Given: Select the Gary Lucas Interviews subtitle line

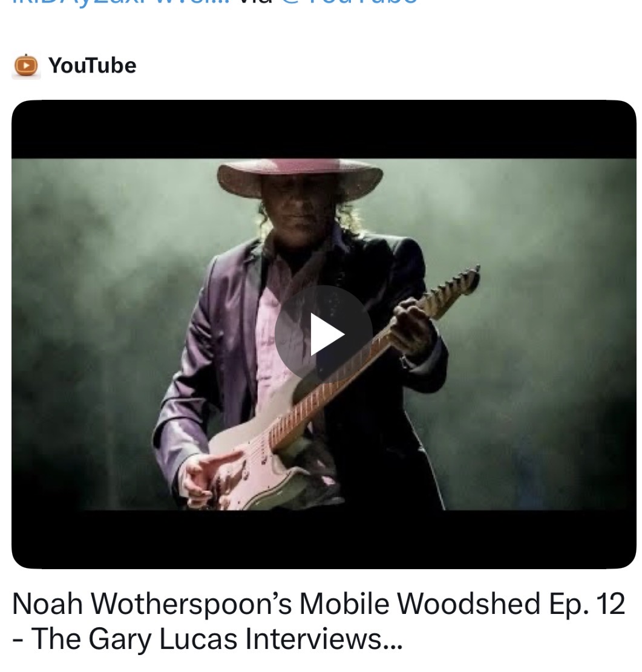Looking at the screenshot, I should point(208,639).
